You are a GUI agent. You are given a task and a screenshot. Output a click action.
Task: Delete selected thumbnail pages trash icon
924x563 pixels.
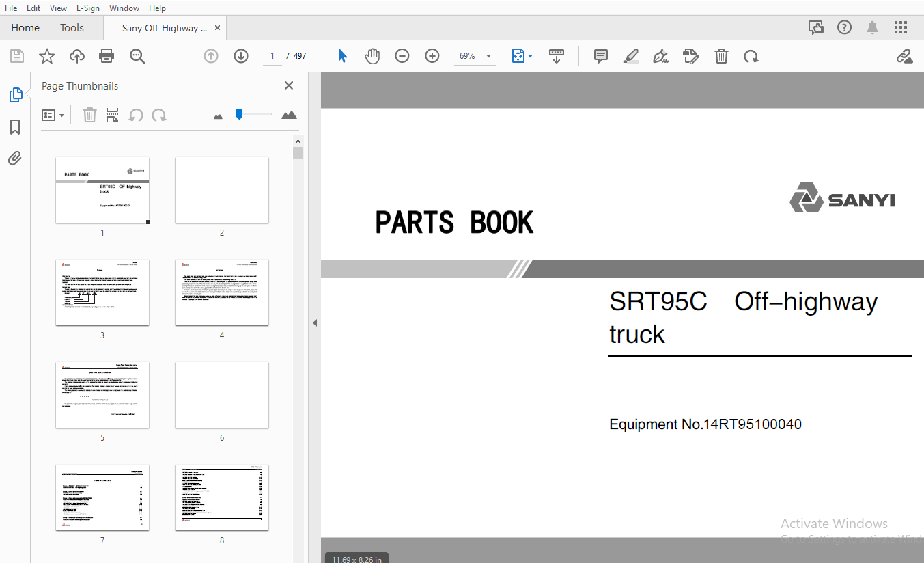click(x=89, y=115)
